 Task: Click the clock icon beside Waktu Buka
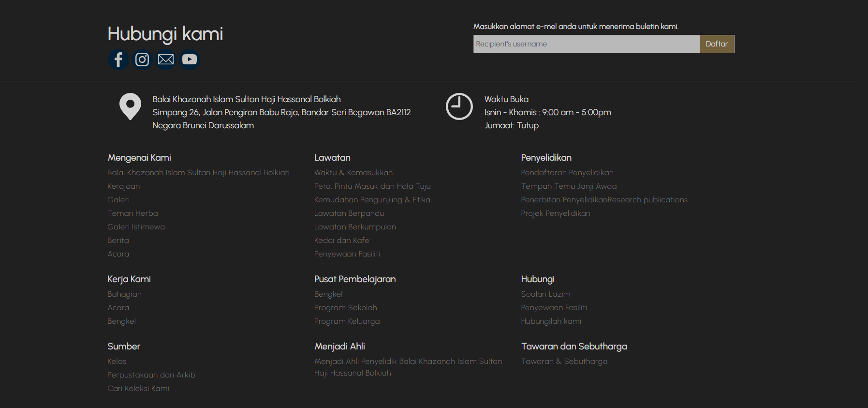click(x=459, y=106)
